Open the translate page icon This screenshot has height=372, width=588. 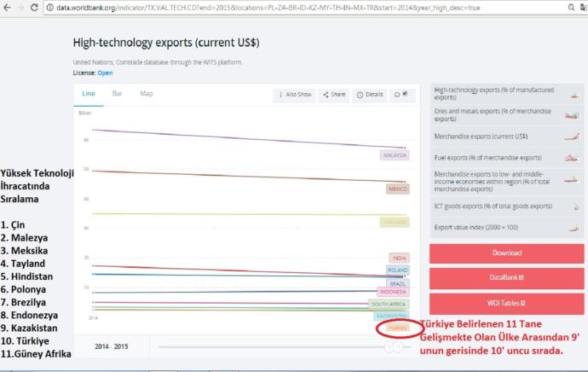(x=584, y=8)
